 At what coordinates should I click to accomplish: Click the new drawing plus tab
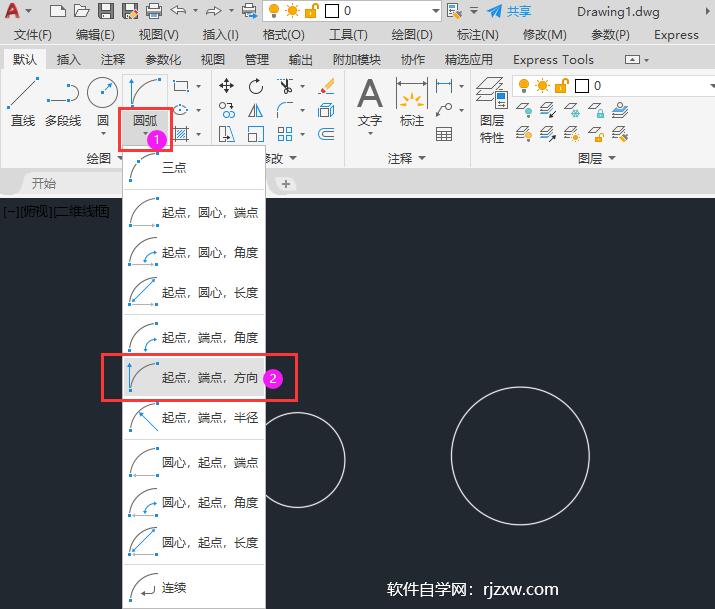tap(286, 184)
